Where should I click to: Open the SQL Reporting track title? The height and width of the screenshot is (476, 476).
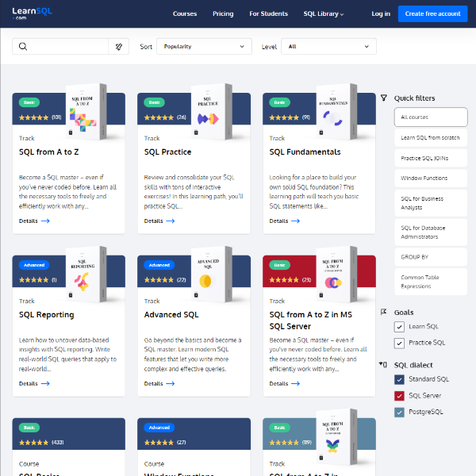(47, 315)
